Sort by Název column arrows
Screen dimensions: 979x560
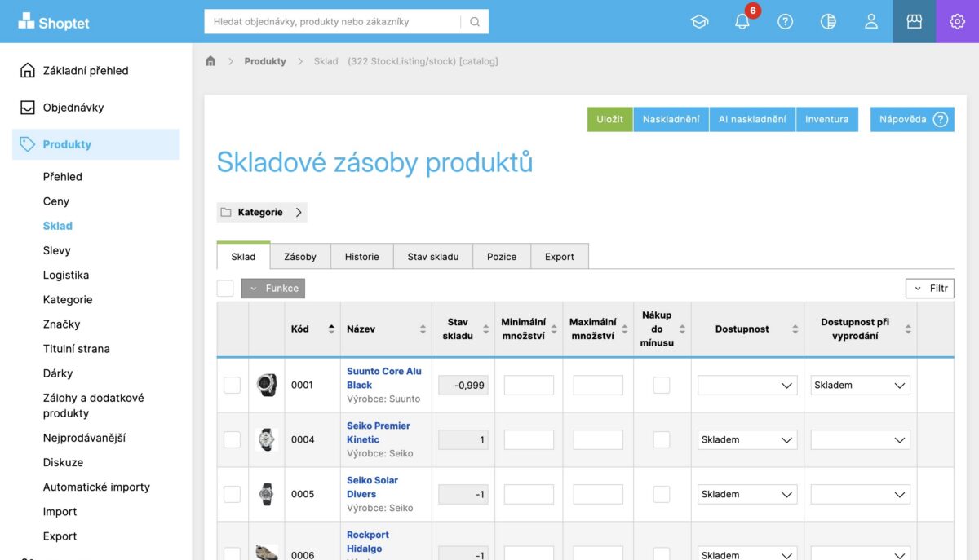[423, 329]
